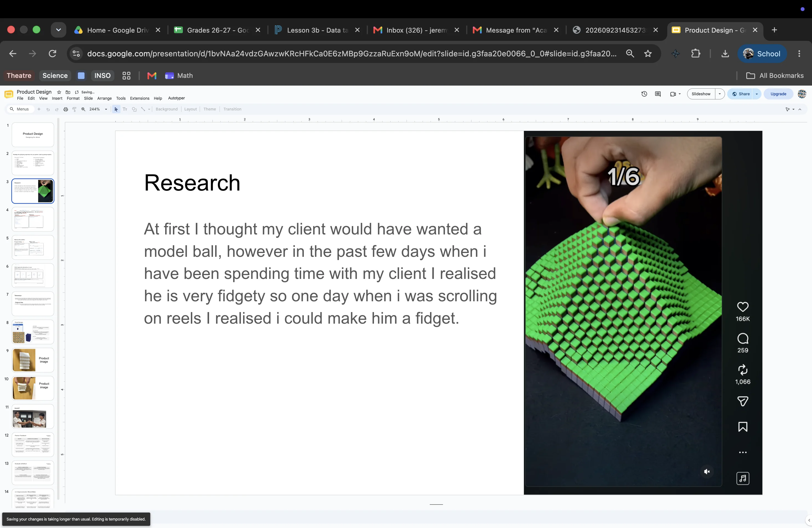Select the shape tool
Image resolution: width=812 pixels, height=528 pixels.
tap(134, 109)
